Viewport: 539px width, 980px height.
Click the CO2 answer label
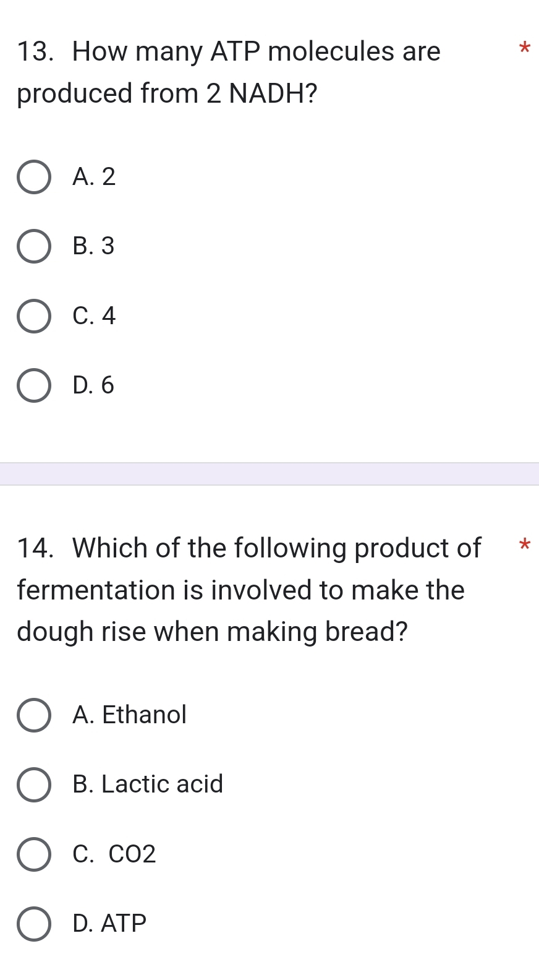coord(114,854)
